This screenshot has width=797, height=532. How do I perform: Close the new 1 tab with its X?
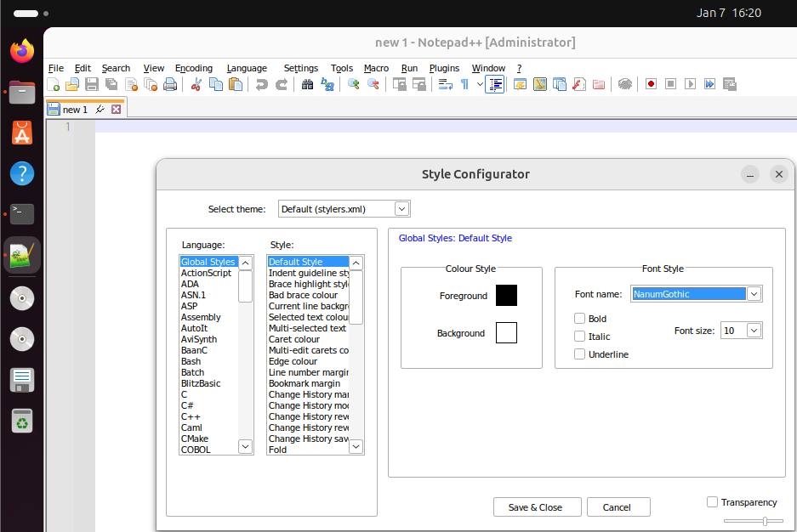(x=117, y=109)
